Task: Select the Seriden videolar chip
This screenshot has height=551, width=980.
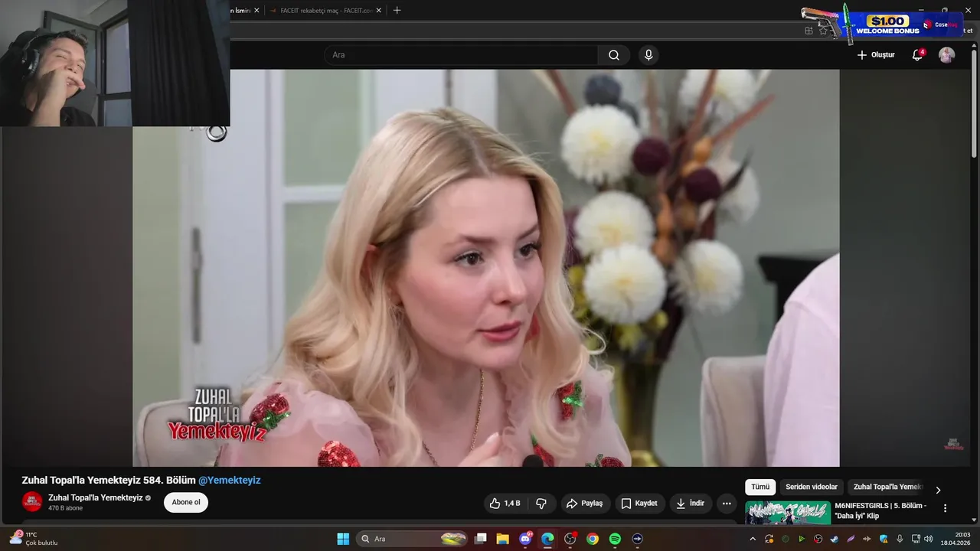Action: 812,487
